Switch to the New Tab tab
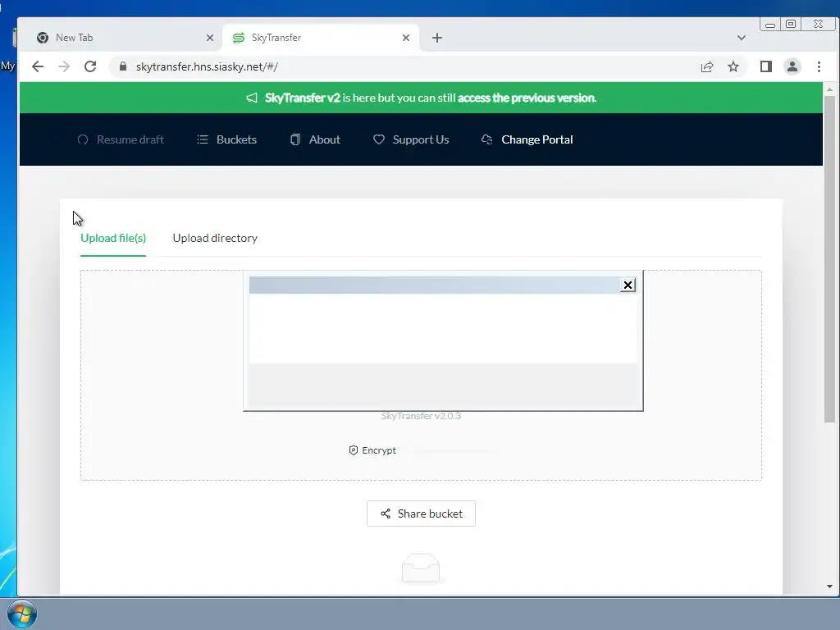The image size is (840, 630). (x=121, y=38)
